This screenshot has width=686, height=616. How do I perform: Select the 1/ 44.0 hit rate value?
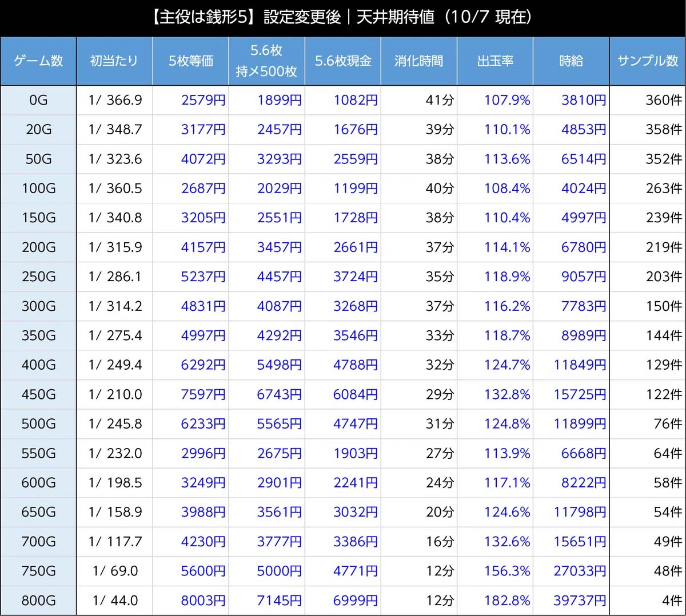[x=114, y=601]
